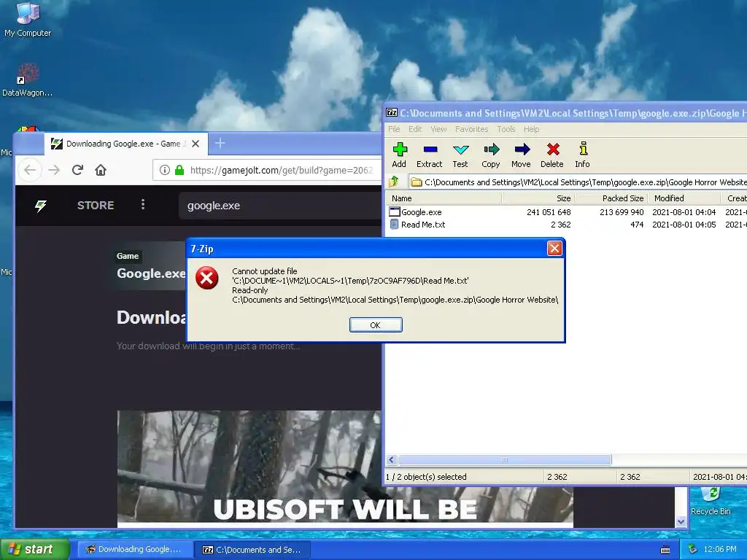Open a new browser tab
This screenshot has height=560, width=747.
[x=220, y=143]
